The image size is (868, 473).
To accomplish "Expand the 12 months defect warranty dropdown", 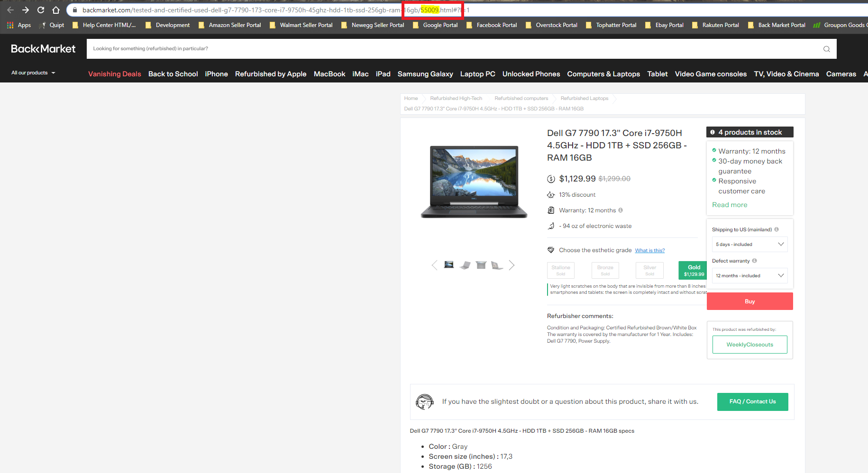I will pos(749,275).
